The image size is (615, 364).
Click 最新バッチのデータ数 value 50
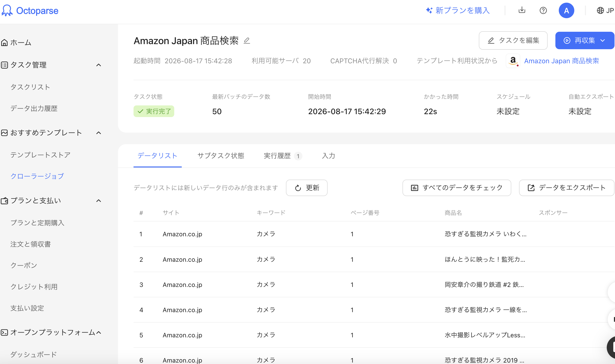pos(217,112)
